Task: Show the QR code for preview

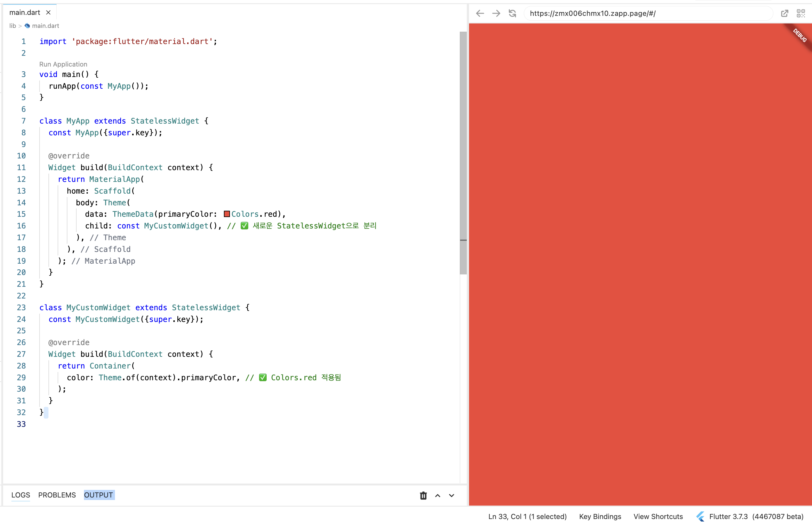Action: [801, 13]
